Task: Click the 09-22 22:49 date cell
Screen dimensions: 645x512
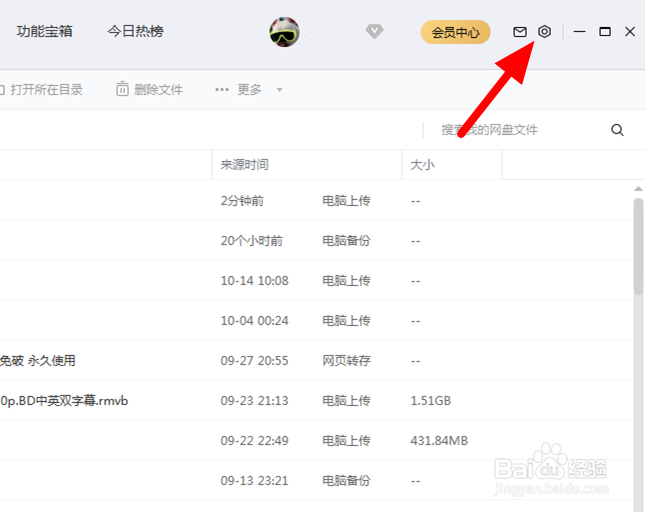Action: (x=254, y=440)
